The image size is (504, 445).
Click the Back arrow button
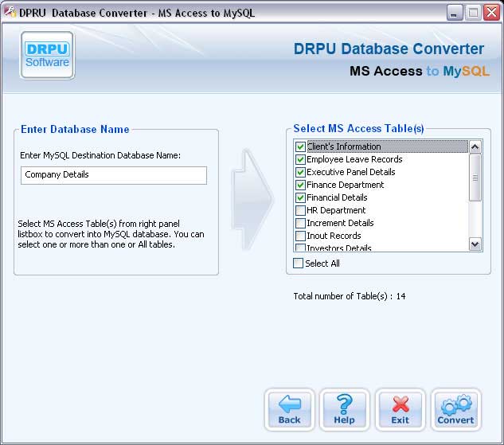[289, 410]
